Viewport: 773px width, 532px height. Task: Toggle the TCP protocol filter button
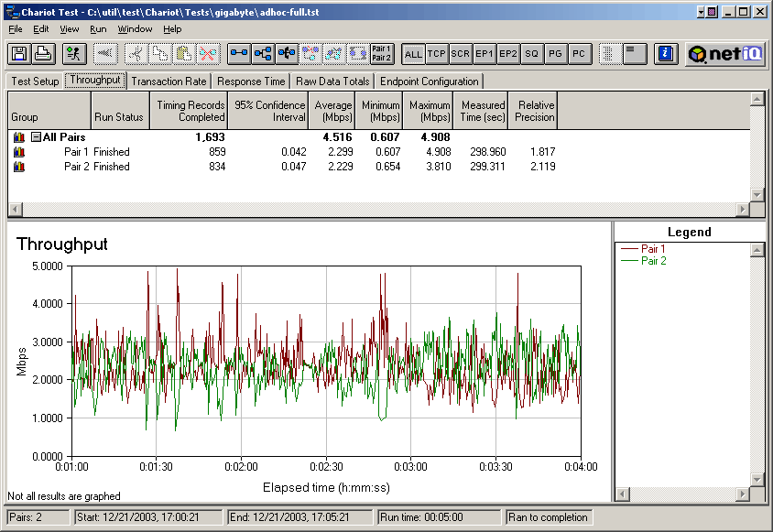point(437,54)
